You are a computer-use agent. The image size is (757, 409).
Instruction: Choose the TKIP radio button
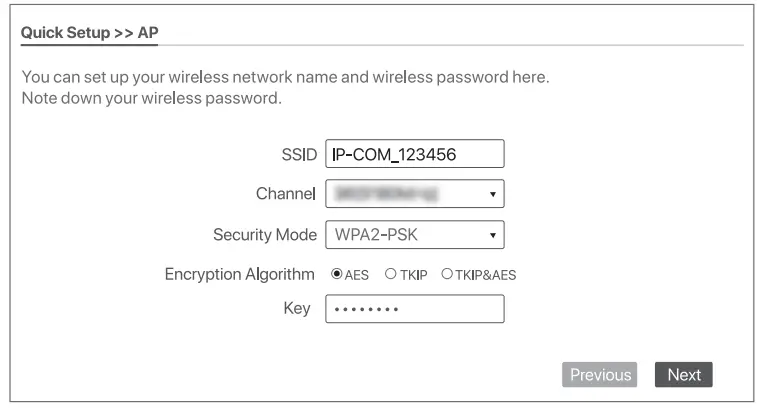pos(391,275)
